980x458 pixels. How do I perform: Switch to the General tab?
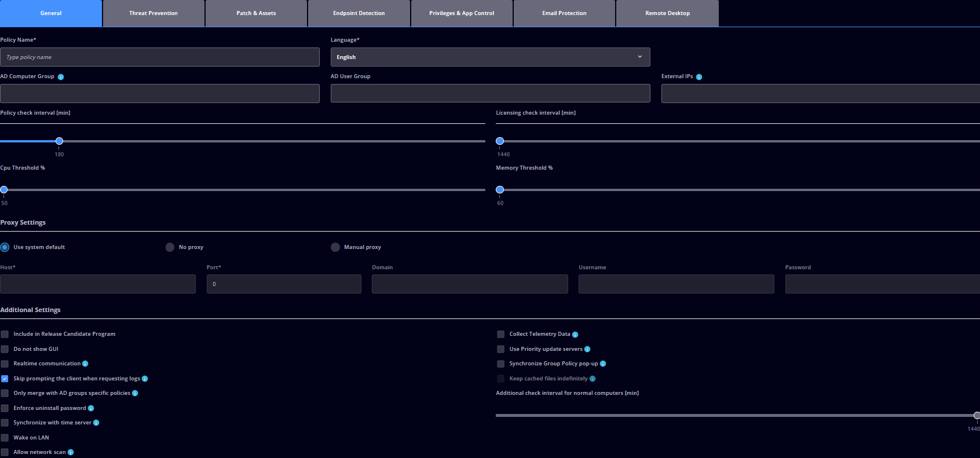[x=51, y=13]
